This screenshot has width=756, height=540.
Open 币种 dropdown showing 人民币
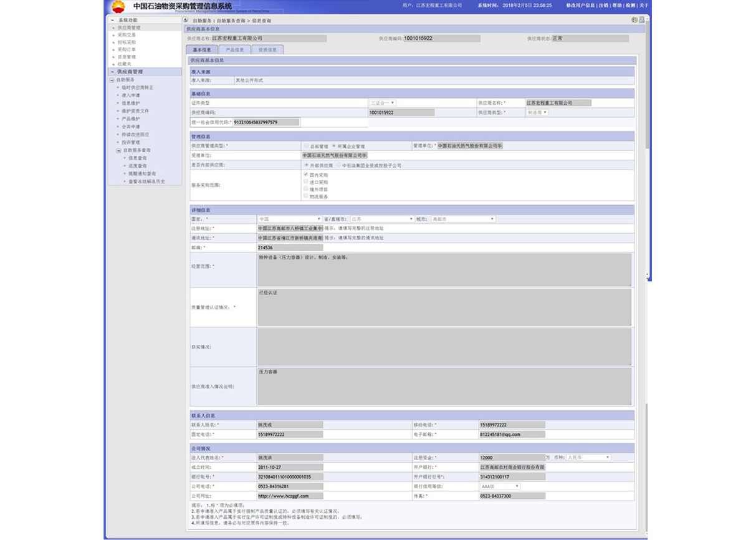pyautogui.click(x=588, y=457)
